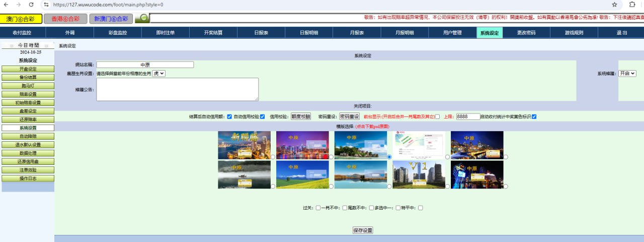The image size is (644, 242).
Task: Toggle the 结算后自动信用额 checkbox
Action: [229, 117]
